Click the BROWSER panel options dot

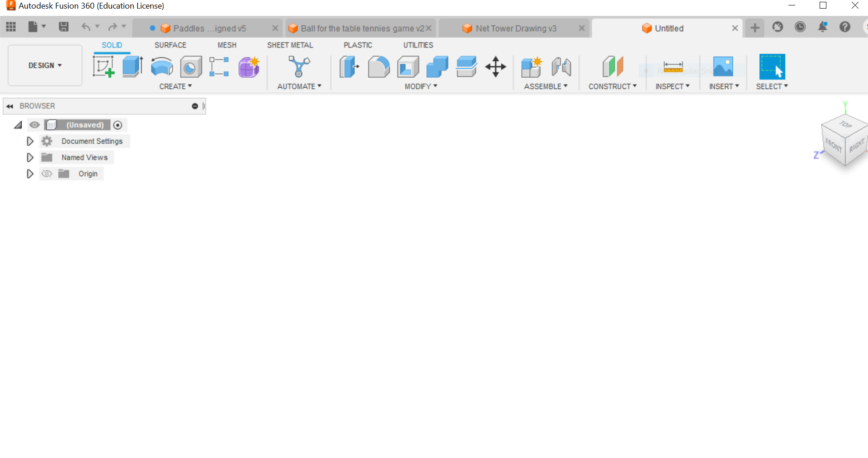pyautogui.click(x=195, y=106)
